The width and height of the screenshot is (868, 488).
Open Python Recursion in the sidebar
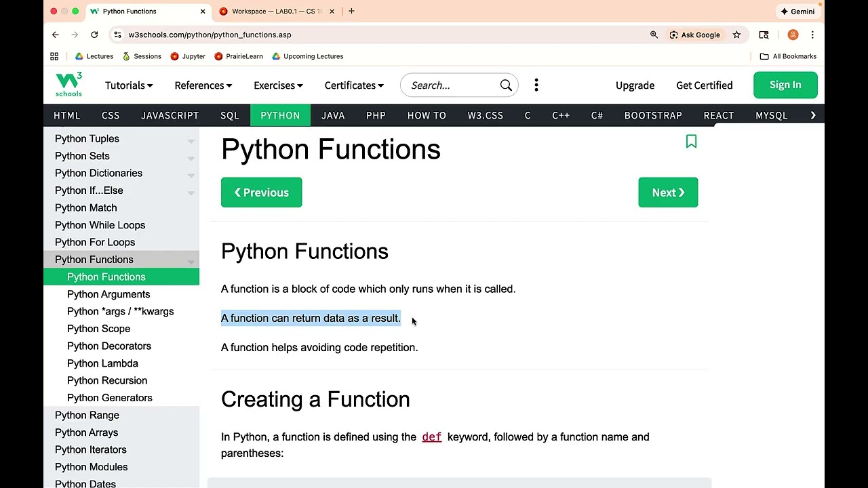tap(107, 381)
